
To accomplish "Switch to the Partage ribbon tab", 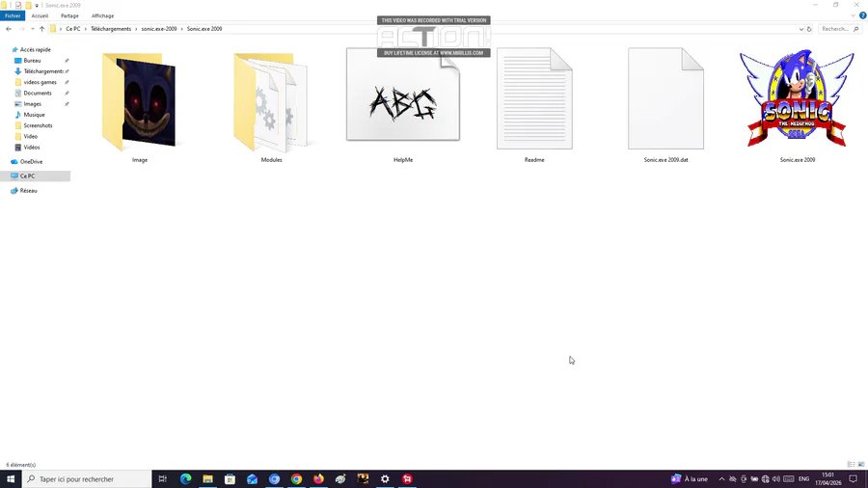I will [x=69, y=16].
